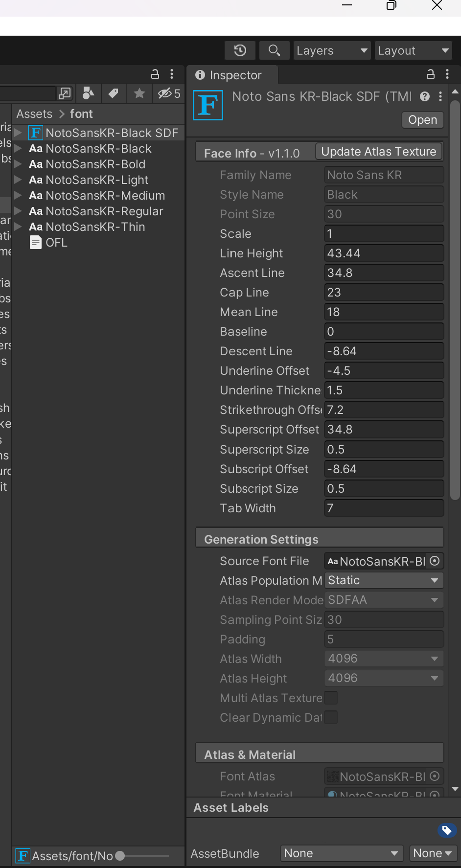Open AssetBundle None dropdown
461x868 pixels.
(x=342, y=853)
